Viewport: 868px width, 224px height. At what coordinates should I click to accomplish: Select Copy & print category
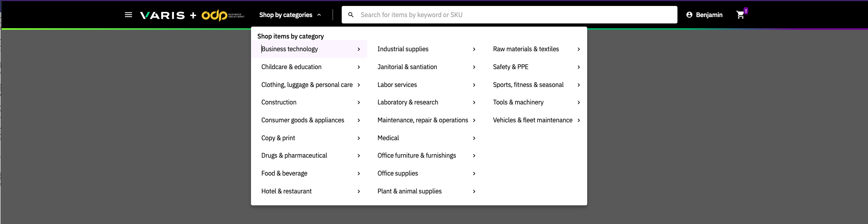tap(309, 138)
